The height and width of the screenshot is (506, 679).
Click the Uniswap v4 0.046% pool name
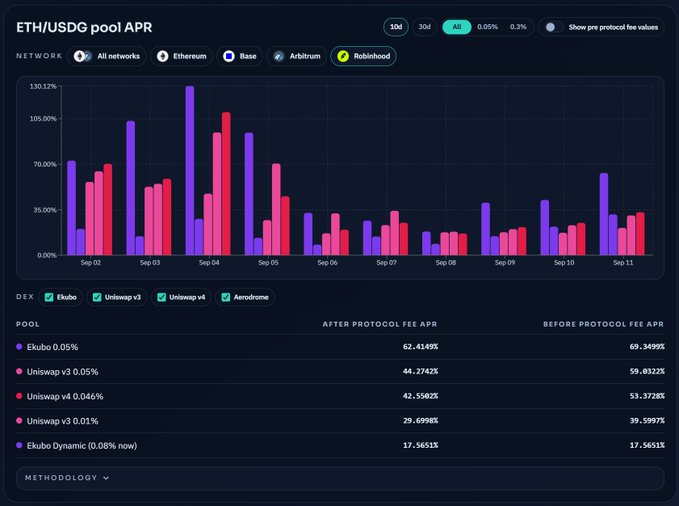pyautogui.click(x=65, y=396)
